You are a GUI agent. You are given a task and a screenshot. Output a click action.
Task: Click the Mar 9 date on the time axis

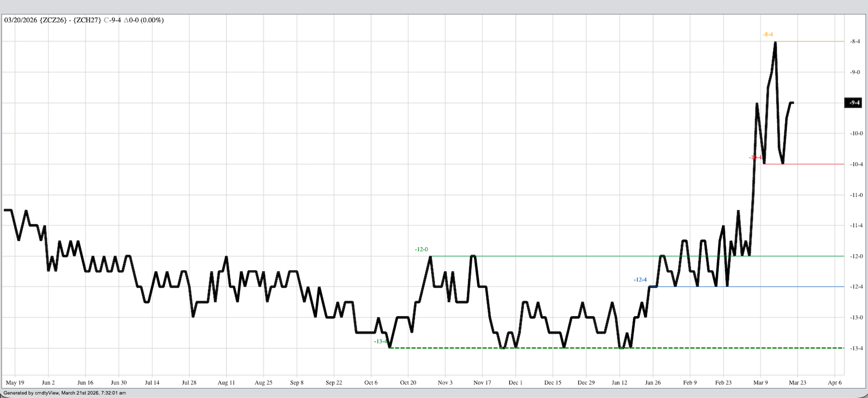[760, 382]
